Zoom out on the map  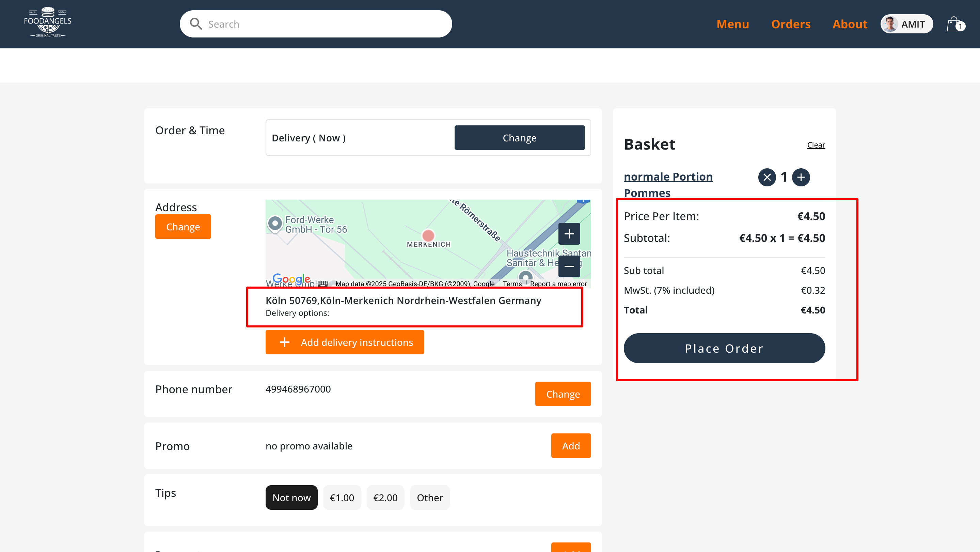569,266
